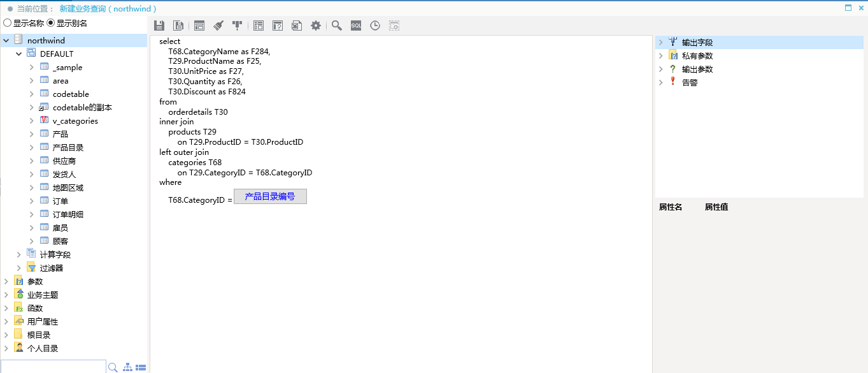Click the dashed box icon after clock
This screenshot has height=373, width=868.
click(x=394, y=26)
